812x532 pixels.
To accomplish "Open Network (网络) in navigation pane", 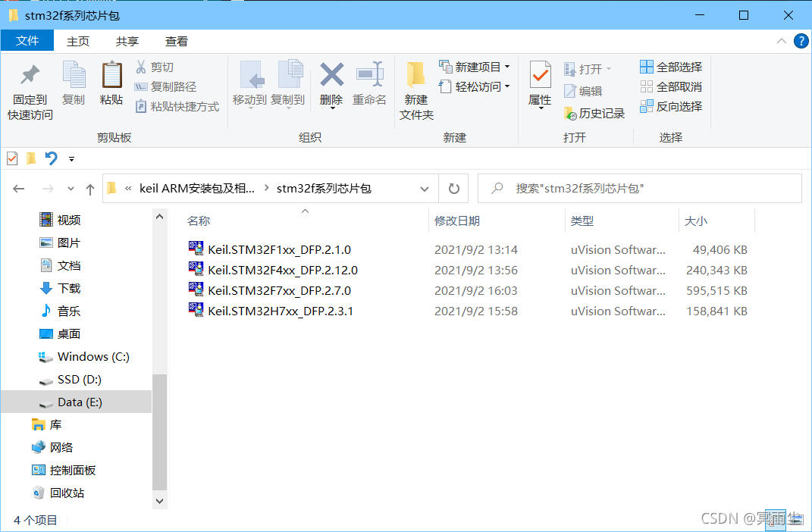I will point(52,448).
